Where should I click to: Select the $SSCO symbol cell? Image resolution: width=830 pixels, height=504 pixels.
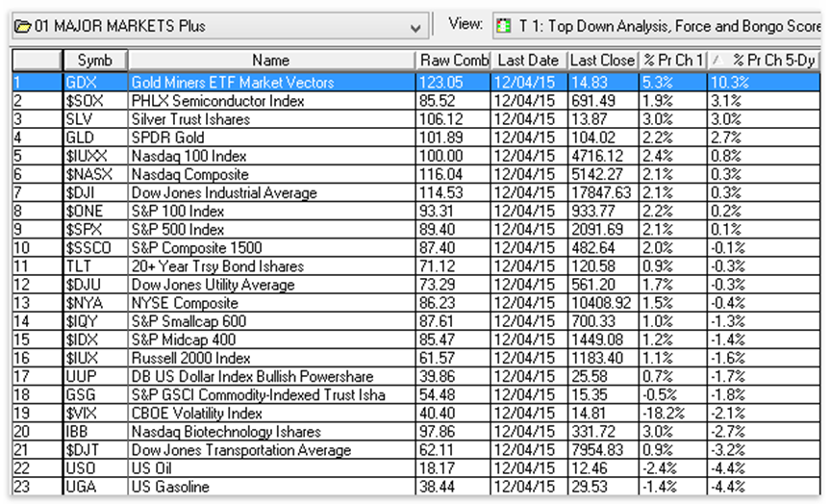click(x=95, y=248)
